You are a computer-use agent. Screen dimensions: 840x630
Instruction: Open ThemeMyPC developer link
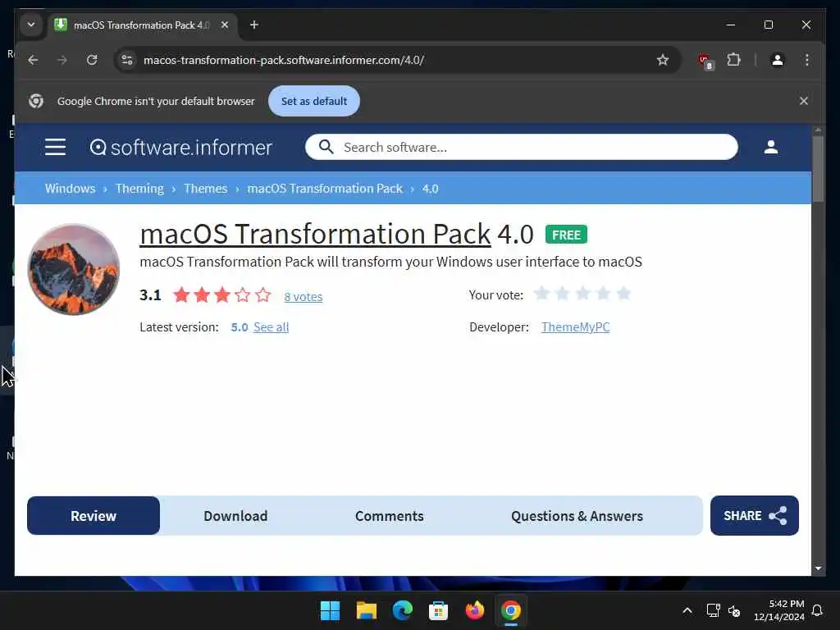[575, 327]
